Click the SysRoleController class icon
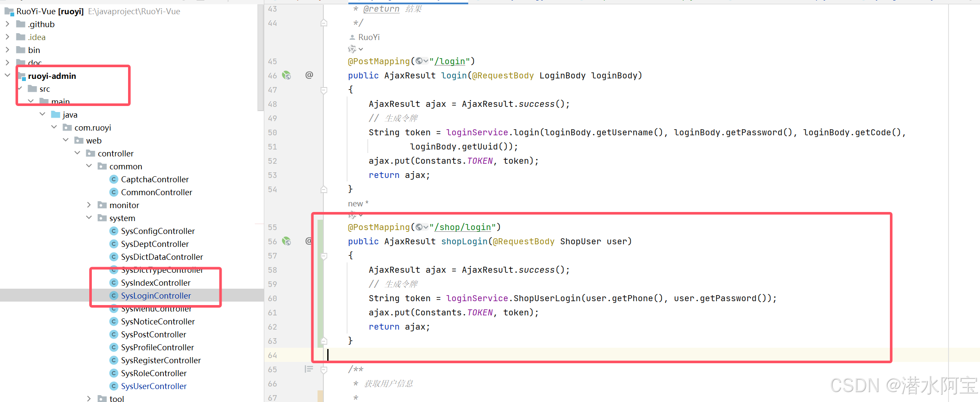The height and width of the screenshot is (402, 980). (113, 373)
